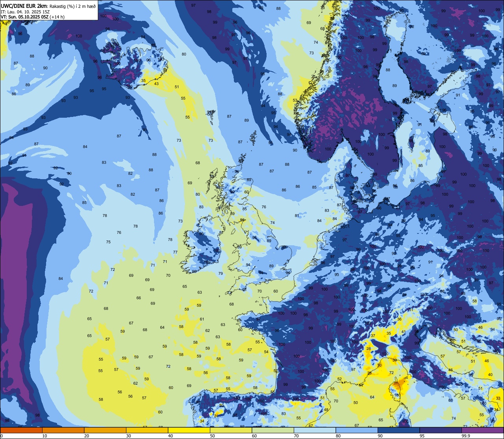Click the value '24' in northern Spain
This screenshot has width=504, height=439.
(216, 416)
